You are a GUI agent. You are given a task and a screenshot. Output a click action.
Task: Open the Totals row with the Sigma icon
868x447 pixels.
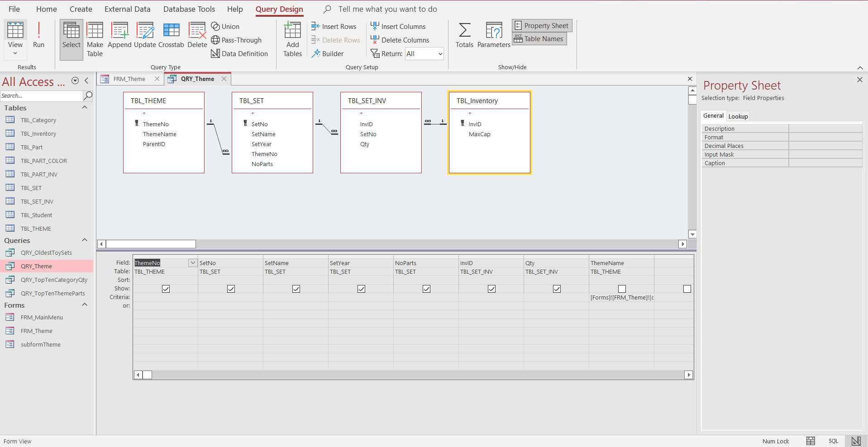[464, 35]
